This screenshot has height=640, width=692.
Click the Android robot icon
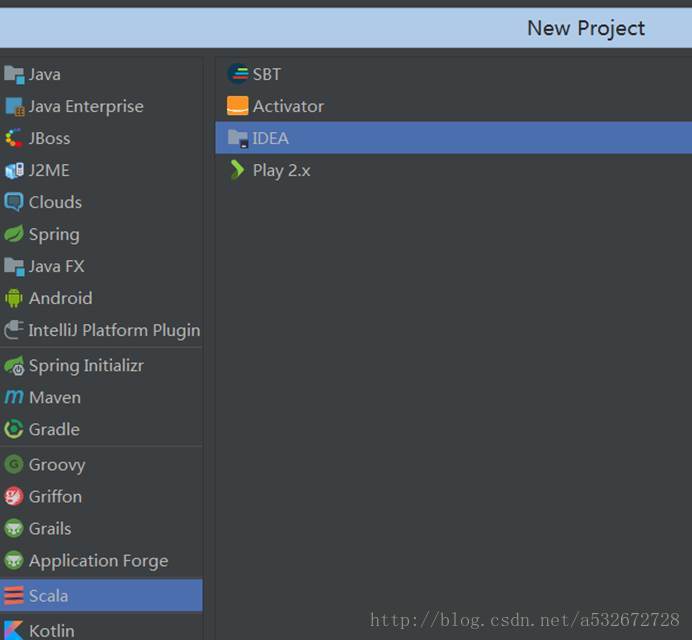point(14,298)
